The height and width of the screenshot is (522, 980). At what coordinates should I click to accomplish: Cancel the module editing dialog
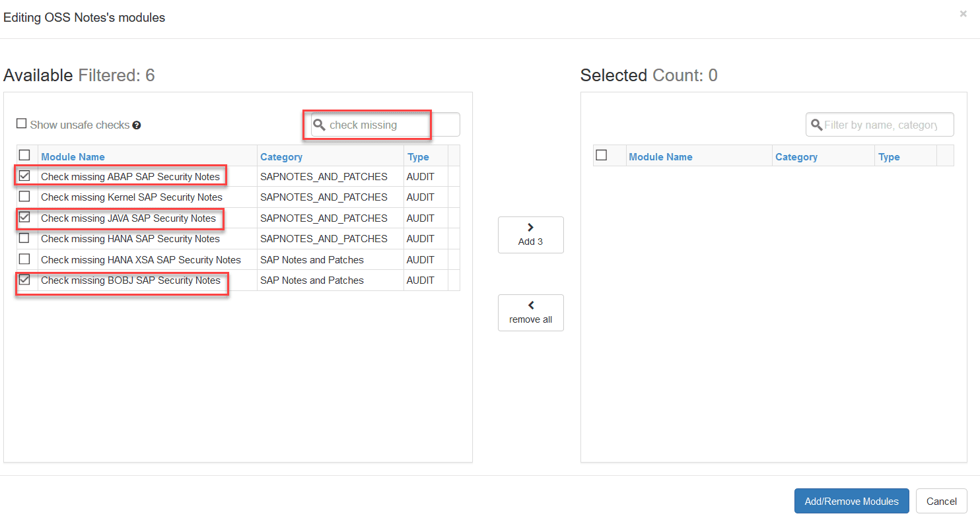tap(941, 501)
